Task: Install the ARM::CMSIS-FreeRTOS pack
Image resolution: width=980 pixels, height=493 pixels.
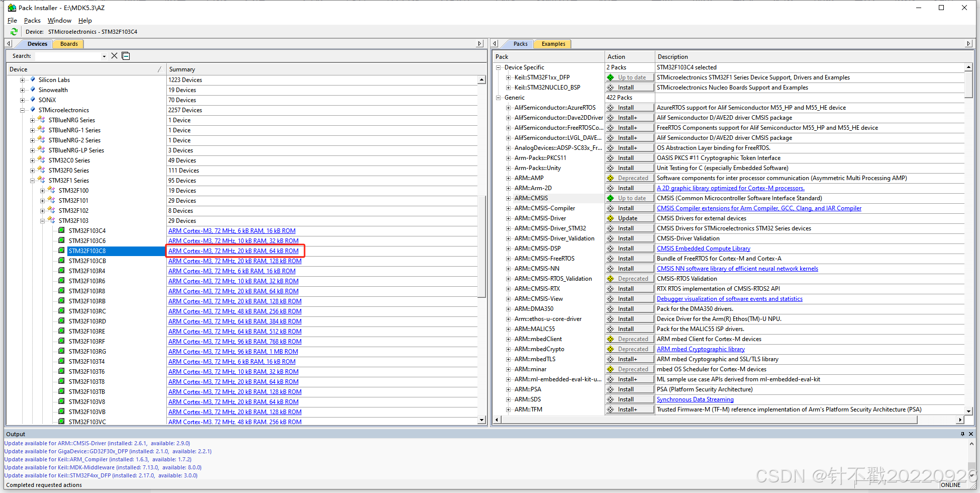Action: pyautogui.click(x=630, y=259)
